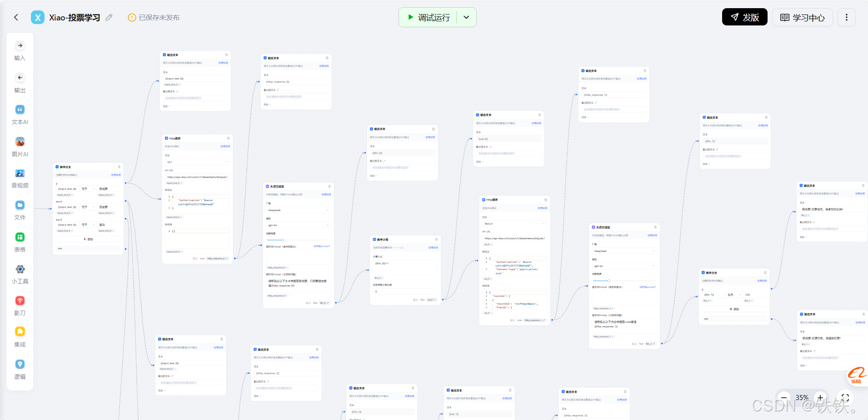The image size is (868, 420).
Task: Click the 投票失败 text field
Action: coord(832,338)
